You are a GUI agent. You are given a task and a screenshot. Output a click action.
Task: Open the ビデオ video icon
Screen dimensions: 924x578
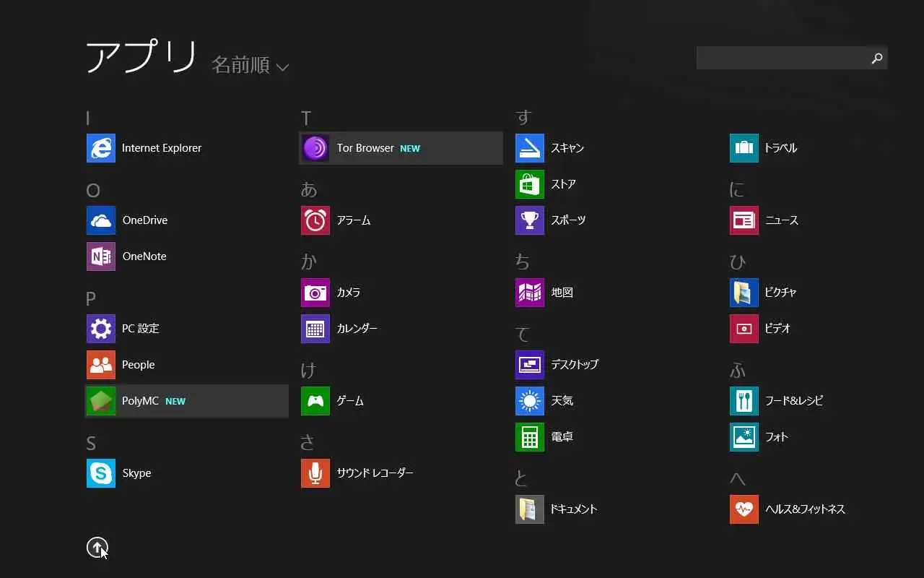tap(744, 329)
